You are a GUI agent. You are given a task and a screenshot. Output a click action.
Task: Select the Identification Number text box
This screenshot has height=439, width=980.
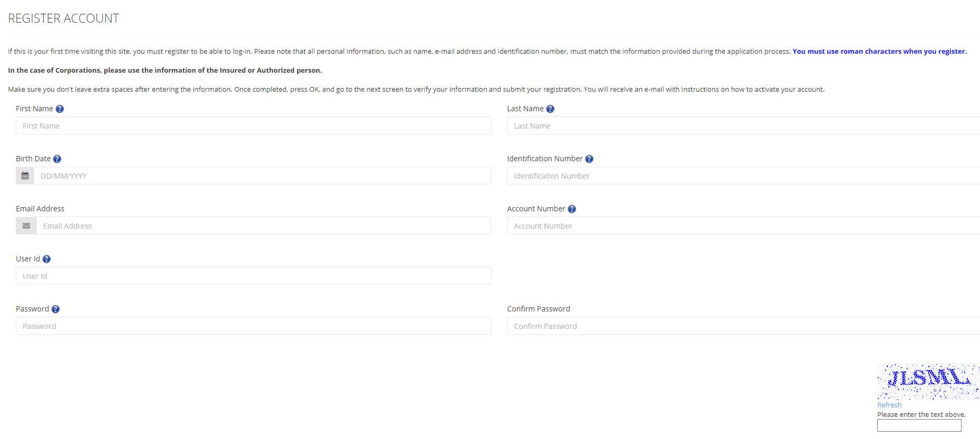743,176
